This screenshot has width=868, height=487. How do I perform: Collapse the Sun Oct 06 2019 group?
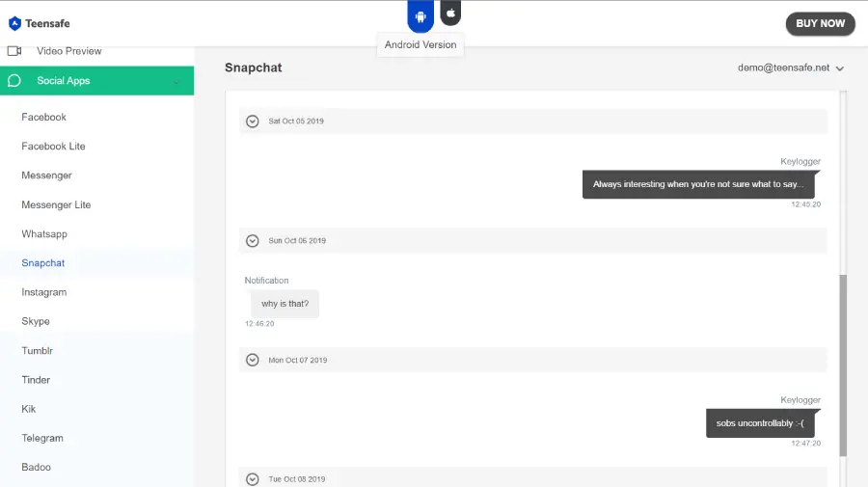pyautogui.click(x=253, y=241)
